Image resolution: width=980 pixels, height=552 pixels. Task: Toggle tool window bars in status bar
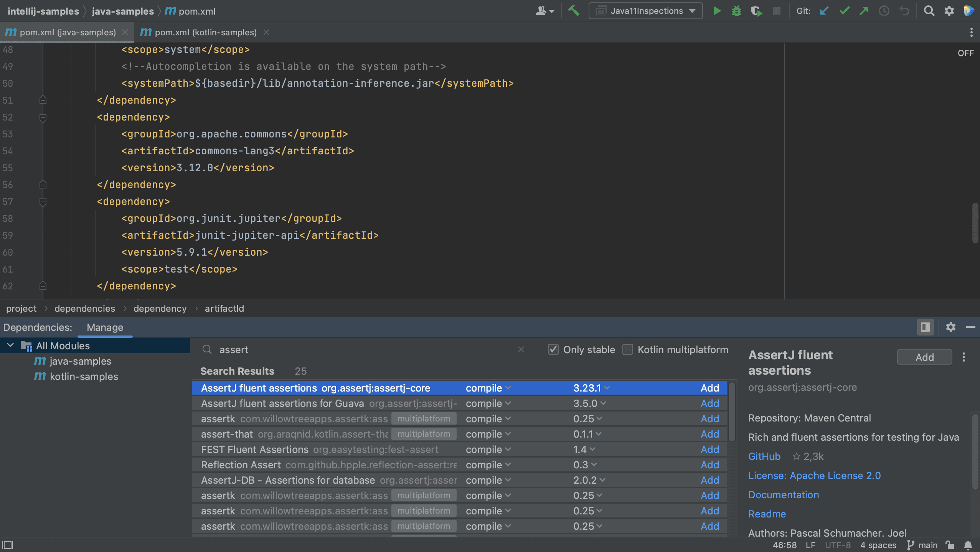pyautogui.click(x=8, y=545)
